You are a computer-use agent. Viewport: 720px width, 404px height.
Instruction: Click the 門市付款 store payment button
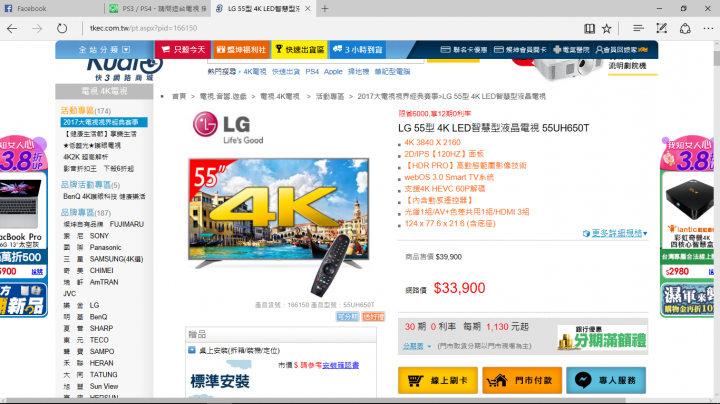click(x=522, y=380)
